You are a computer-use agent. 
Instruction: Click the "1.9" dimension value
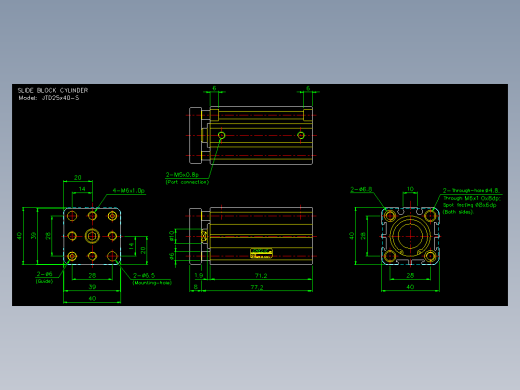coord(199,276)
